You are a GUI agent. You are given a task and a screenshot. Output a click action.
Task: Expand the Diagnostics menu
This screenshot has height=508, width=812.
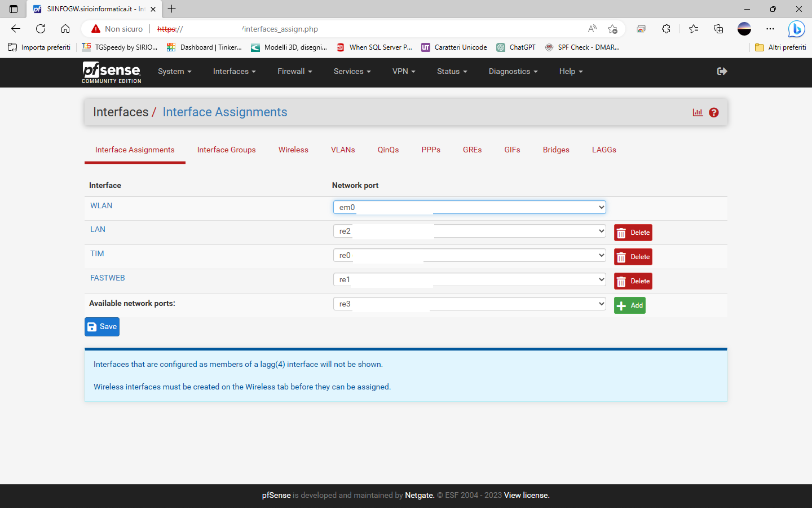tap(513, 72)
